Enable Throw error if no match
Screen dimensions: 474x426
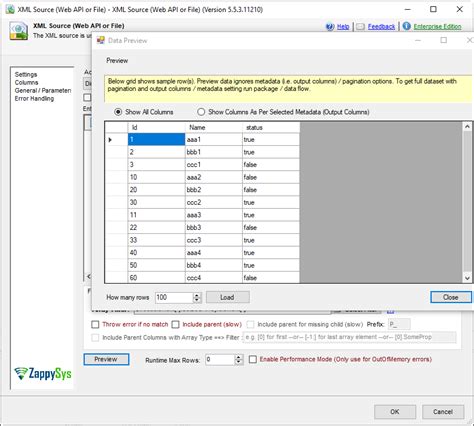(95, 324)
